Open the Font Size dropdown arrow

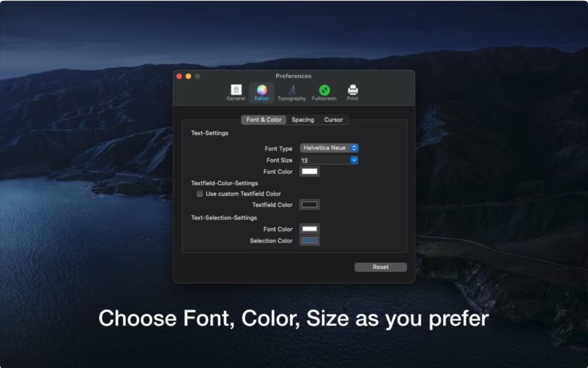(354, 160)
